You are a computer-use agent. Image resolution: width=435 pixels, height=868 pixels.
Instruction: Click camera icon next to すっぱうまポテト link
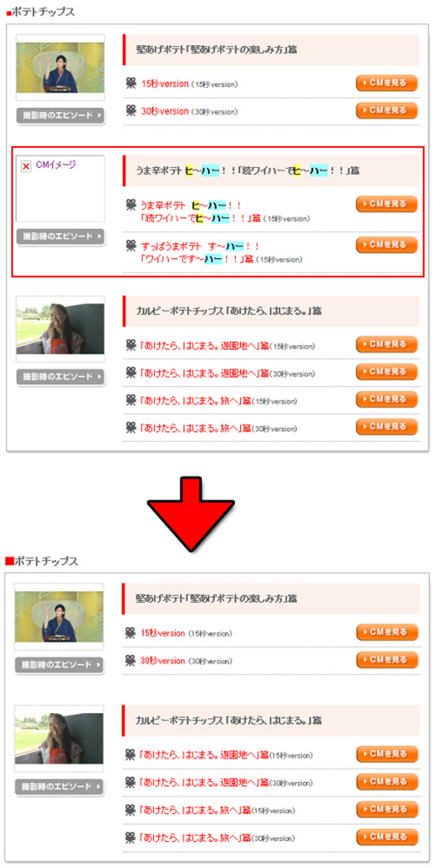pos(131,246)
